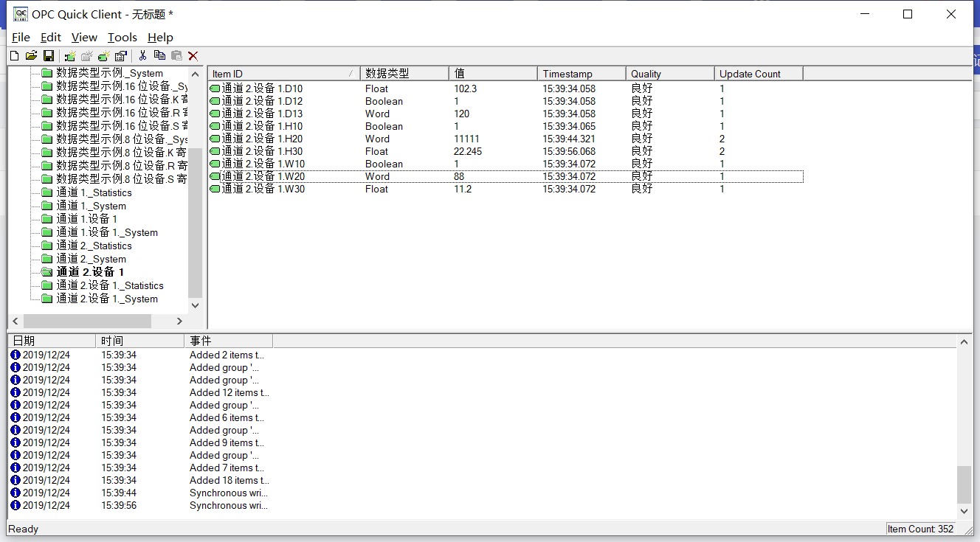This screenshot has height=542, width=980.
Task: Click the Cut scissors toolbar icon
Action: (142, 56)
